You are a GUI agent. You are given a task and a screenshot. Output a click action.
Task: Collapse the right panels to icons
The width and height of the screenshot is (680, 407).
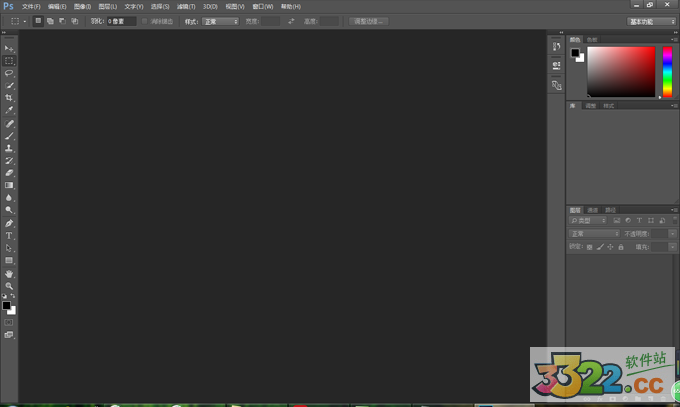[676, 33]
